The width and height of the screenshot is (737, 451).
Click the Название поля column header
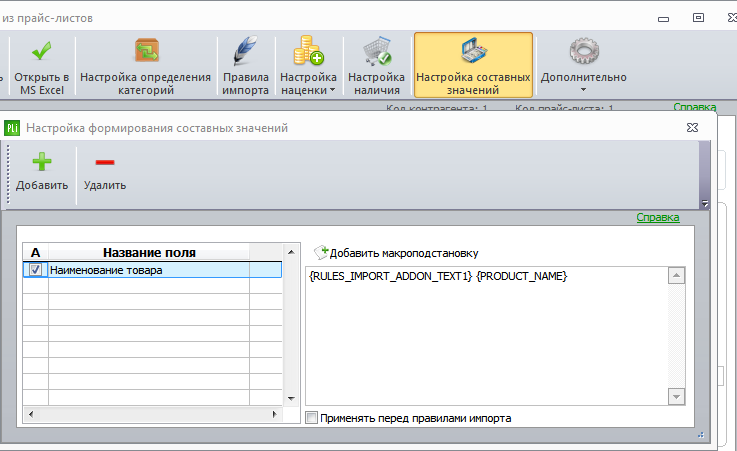149,252
